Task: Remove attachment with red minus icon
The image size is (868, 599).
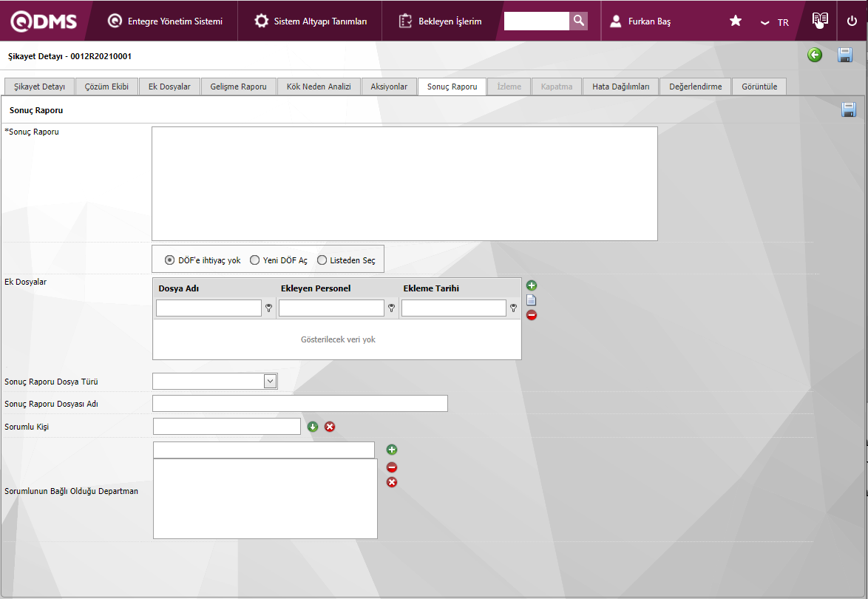Action: pyautogui.click(x=532, y=316)
